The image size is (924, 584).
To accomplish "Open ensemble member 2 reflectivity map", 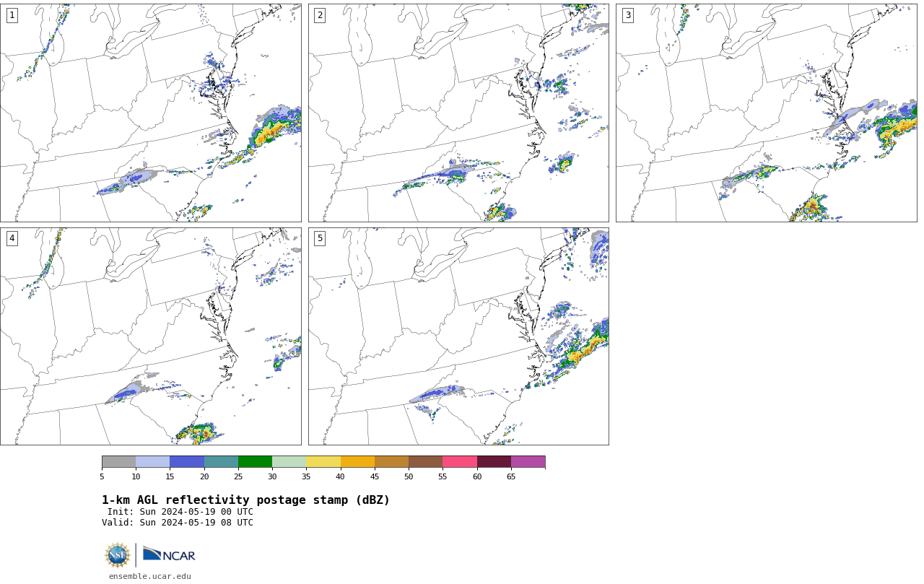I will tap(458, 113).
